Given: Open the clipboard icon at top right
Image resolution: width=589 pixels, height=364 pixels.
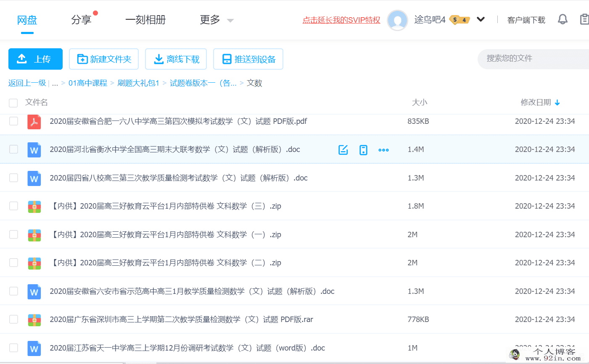Looking at the screenshot, I should click(584, 19).
